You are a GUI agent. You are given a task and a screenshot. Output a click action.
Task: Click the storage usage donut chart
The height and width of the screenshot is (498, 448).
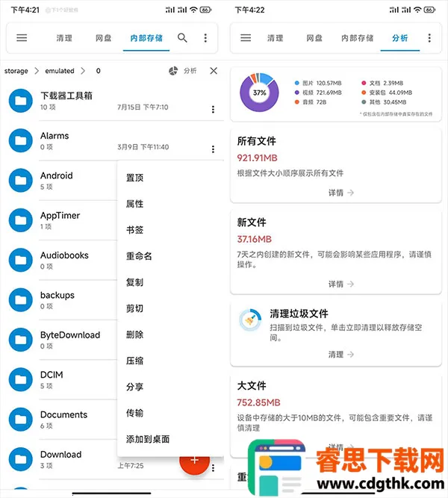coord(259,93)
